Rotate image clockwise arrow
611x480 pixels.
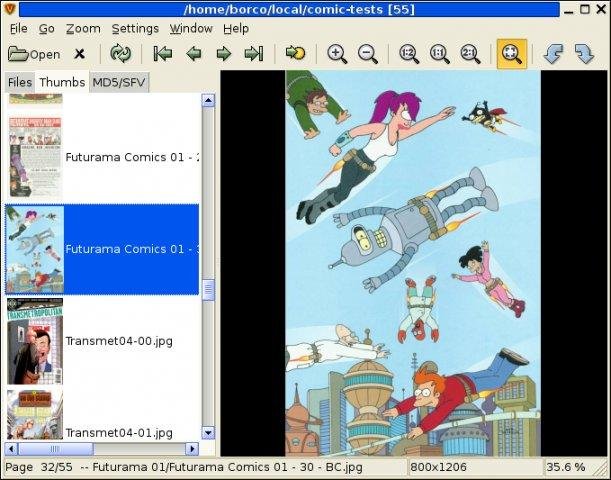(584, 54)
